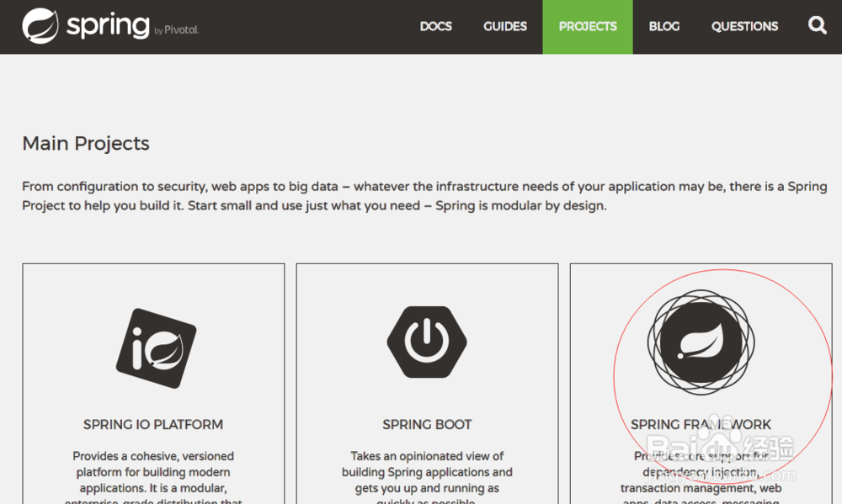
Task: Select the PROJECTS tab
Action: pos(588,27)
